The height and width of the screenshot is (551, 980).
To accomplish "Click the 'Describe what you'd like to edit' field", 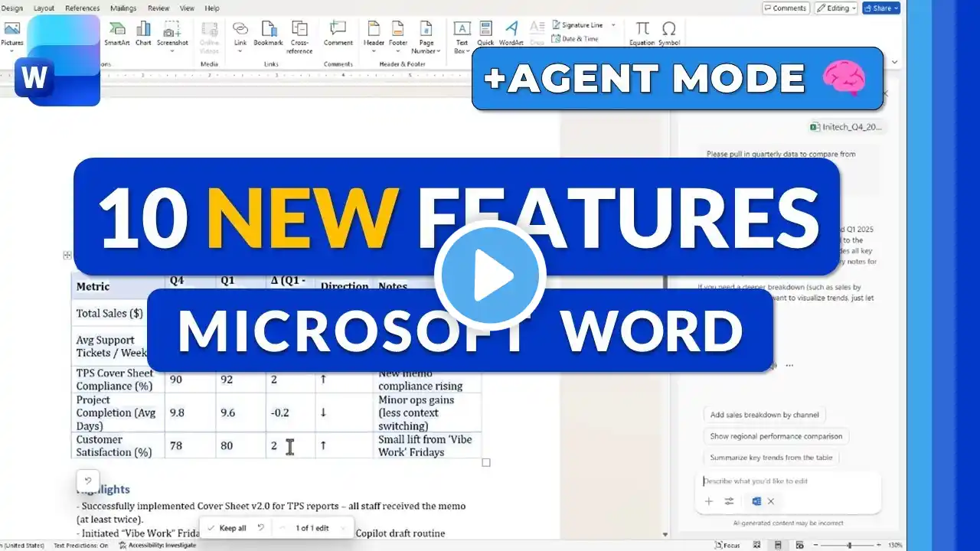I will click(x=789, y=481).
